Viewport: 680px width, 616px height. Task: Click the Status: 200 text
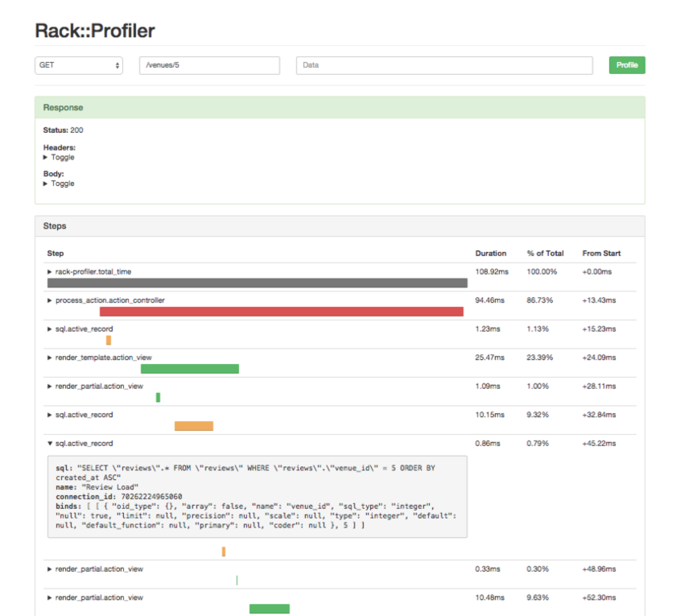coord(64,130)
